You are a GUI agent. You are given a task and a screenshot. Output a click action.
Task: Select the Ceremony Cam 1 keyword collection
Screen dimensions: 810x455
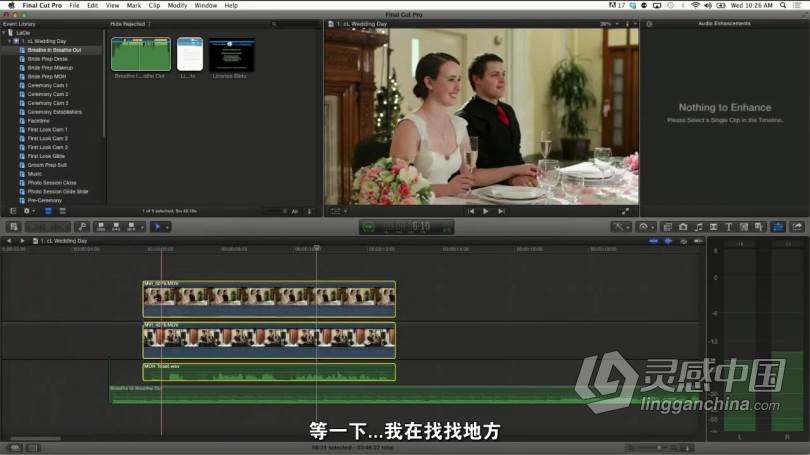click(x=47, y=85)
